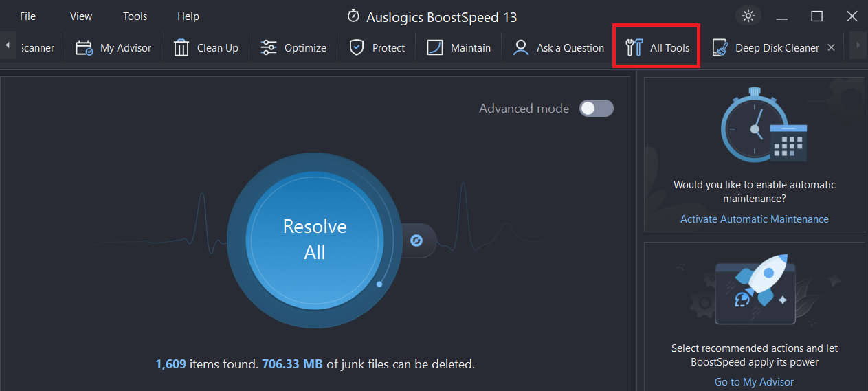
Task: Switch to the All Tools tab
Action: pos(657,47)
